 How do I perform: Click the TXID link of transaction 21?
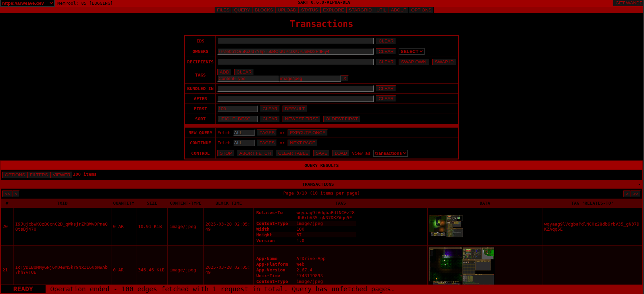[61, 270]
